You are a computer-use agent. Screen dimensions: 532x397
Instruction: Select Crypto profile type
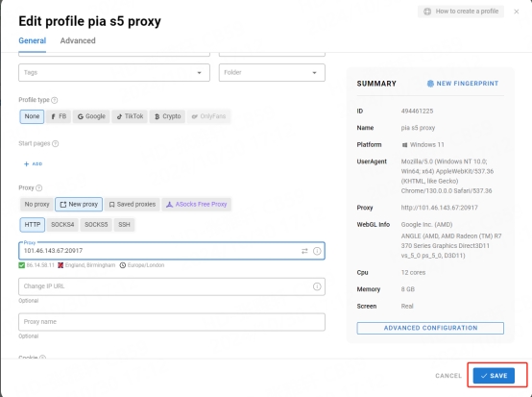tap(168, 116)
